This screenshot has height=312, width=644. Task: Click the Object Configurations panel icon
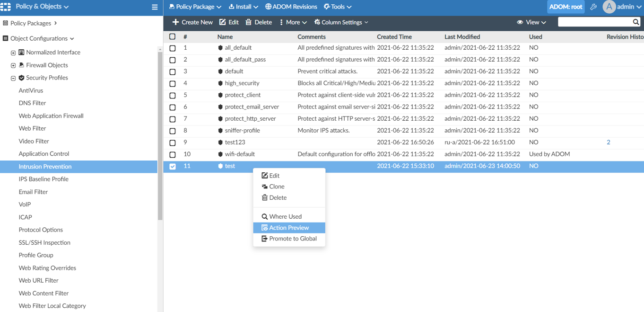click(5, 38)
